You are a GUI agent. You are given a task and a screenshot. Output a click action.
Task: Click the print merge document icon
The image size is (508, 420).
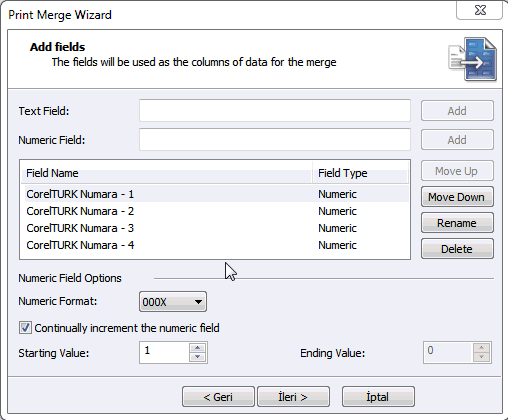[472, 59]
